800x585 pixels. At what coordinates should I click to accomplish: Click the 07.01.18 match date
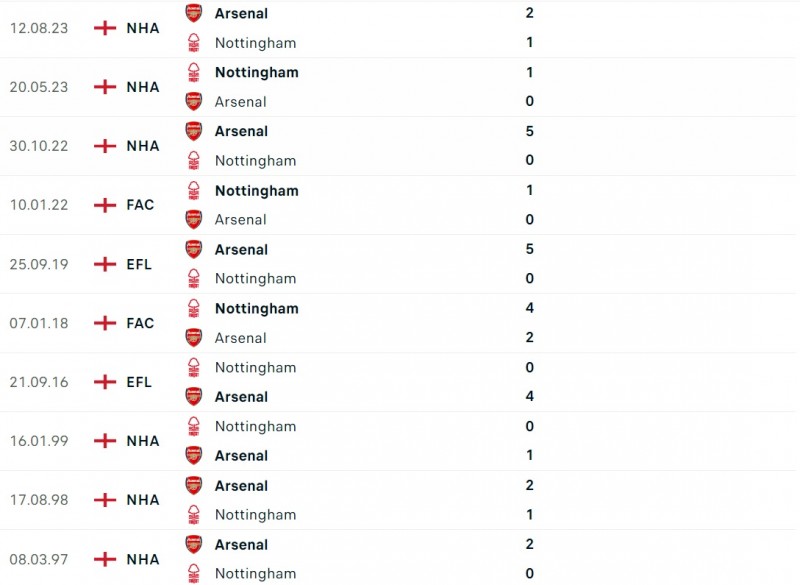coord(39,323)
